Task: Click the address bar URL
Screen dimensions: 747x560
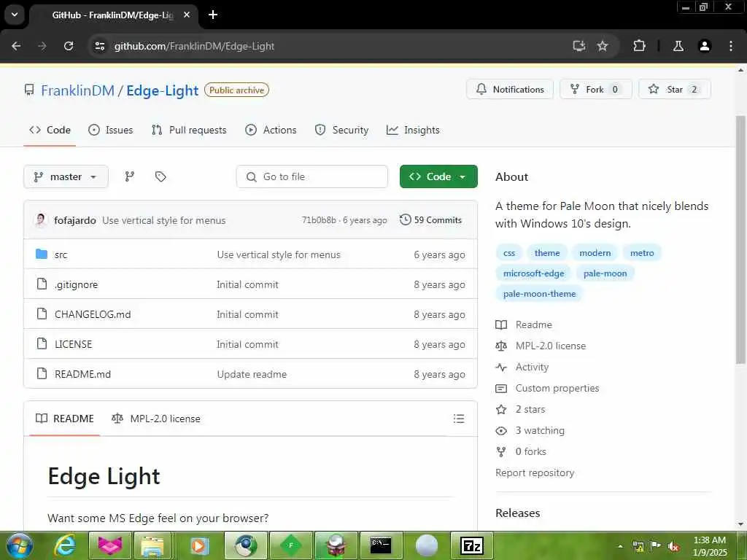Action: tap(194, 46)
